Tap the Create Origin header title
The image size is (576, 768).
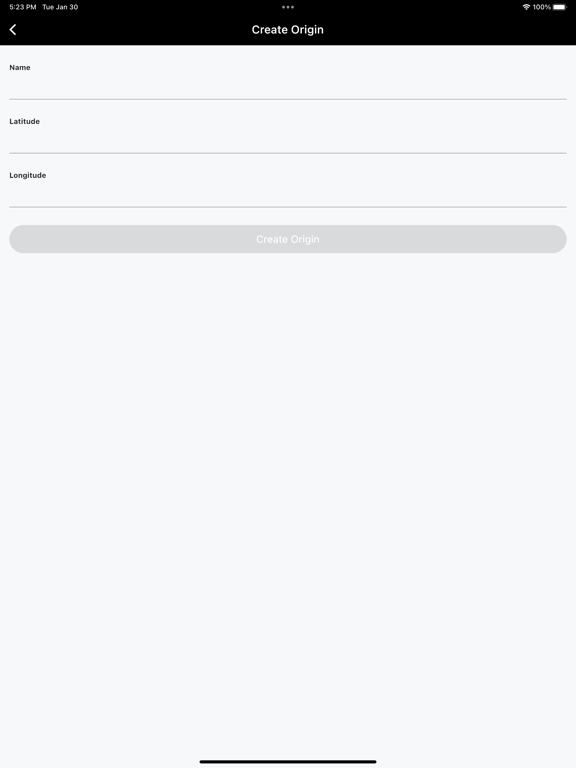point(288,30)
